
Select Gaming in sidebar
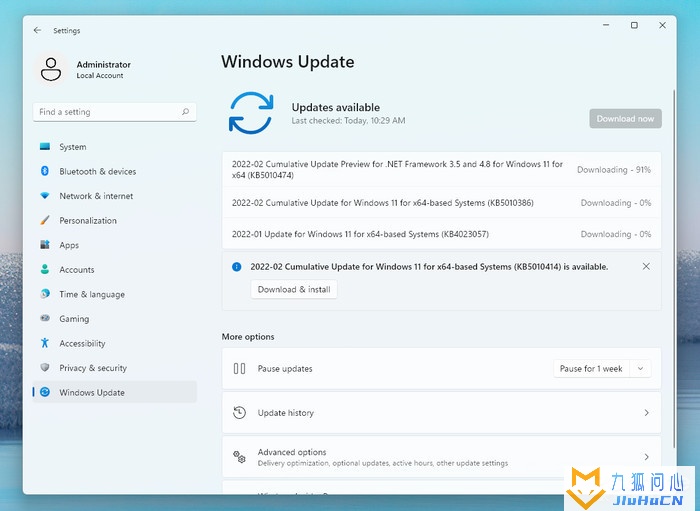click(x=115, y=319)
